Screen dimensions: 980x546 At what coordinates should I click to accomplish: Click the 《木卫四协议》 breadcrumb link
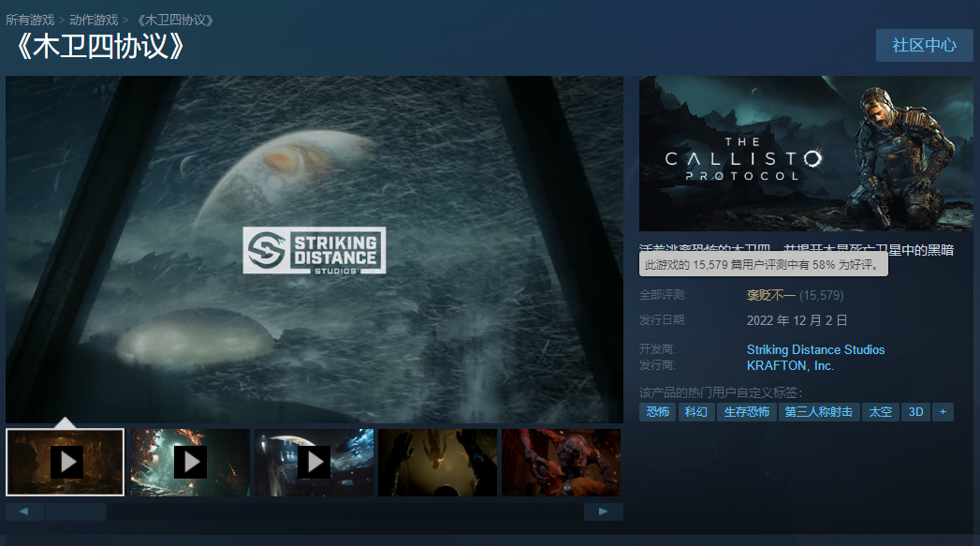tap(175, 20)
